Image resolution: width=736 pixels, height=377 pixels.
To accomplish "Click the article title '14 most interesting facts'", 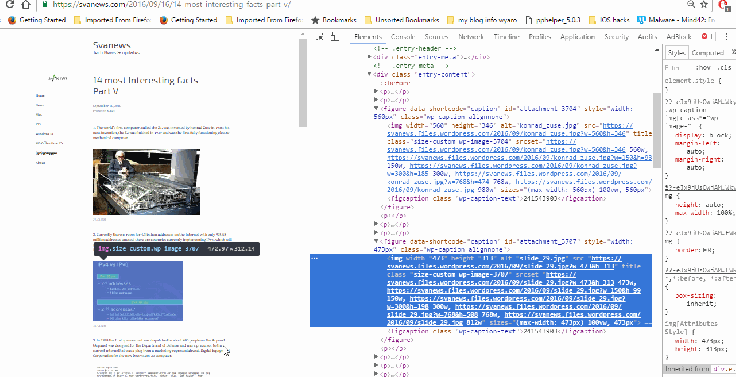I will click(x=146, y=85).
